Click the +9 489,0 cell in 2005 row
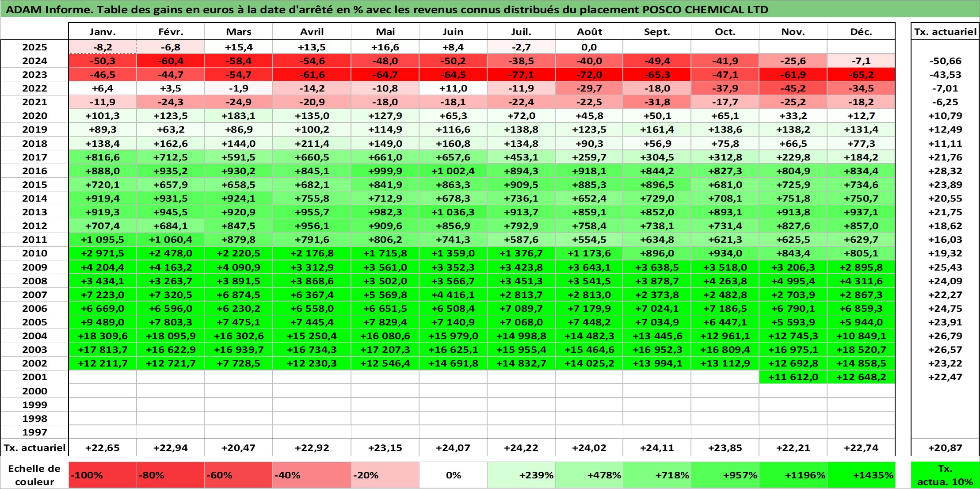The height and width of the screenshot is (489, 980). (103, 322)
